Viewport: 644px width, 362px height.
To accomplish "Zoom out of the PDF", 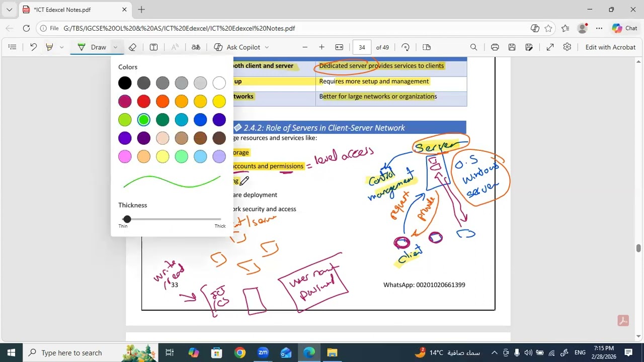I will tap(305, 47).
